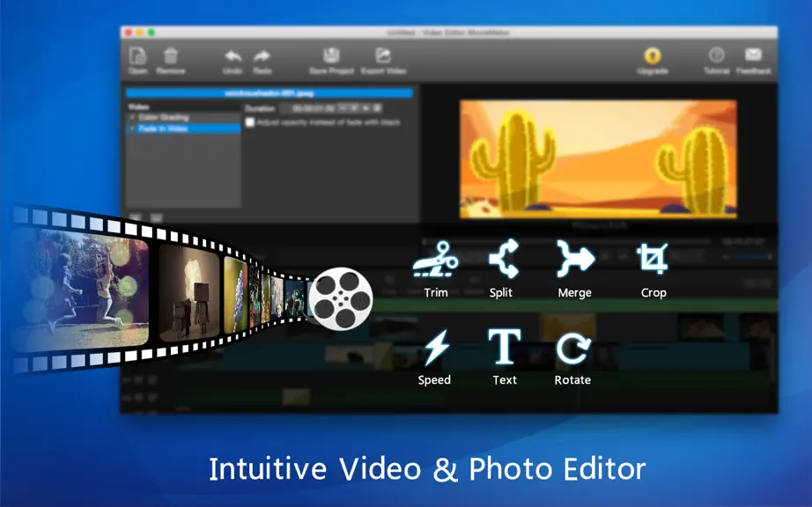Choose the Split tool icon
This screenshot has height=507, width=812.
pos(504,258)
